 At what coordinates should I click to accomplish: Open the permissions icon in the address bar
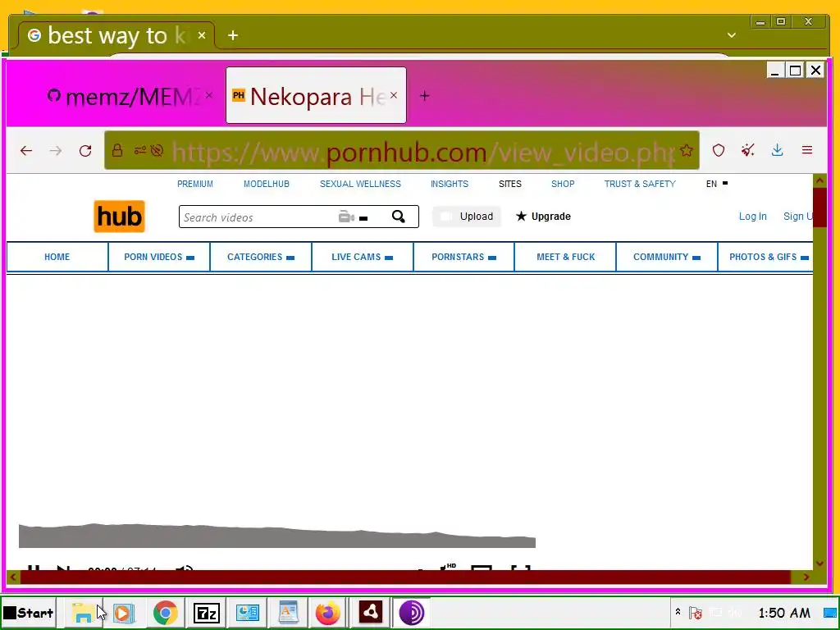click(x=139, y=151)
